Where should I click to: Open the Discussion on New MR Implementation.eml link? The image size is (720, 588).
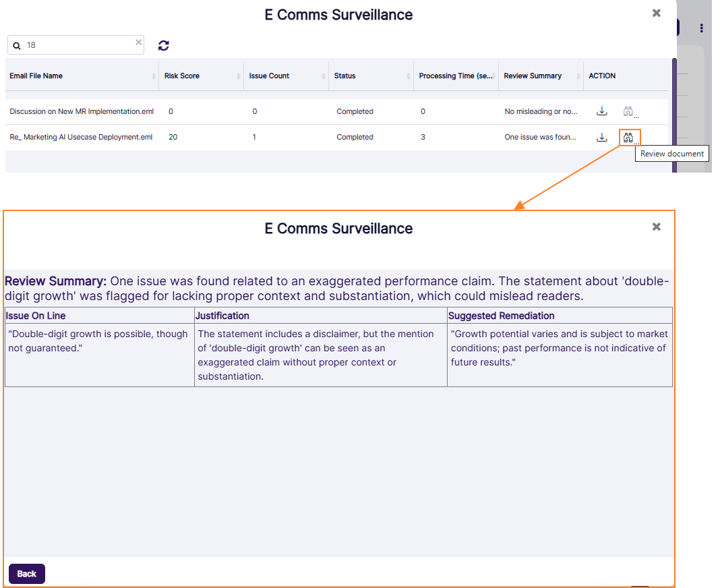80,111
